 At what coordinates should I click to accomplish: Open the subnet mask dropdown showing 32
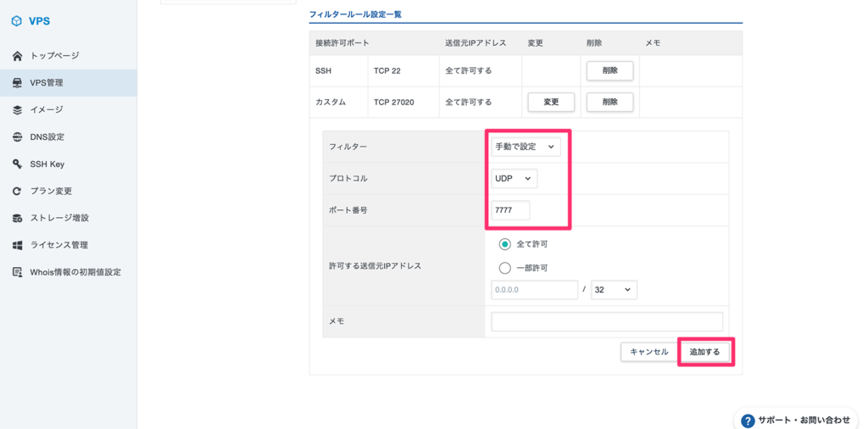point(614,289)
